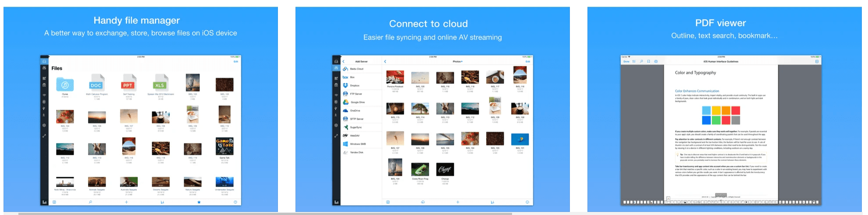Open the iTunes folder in Files
Image resolution: width=868 pixels, height=215 pixels.
[x=65, y=85]
